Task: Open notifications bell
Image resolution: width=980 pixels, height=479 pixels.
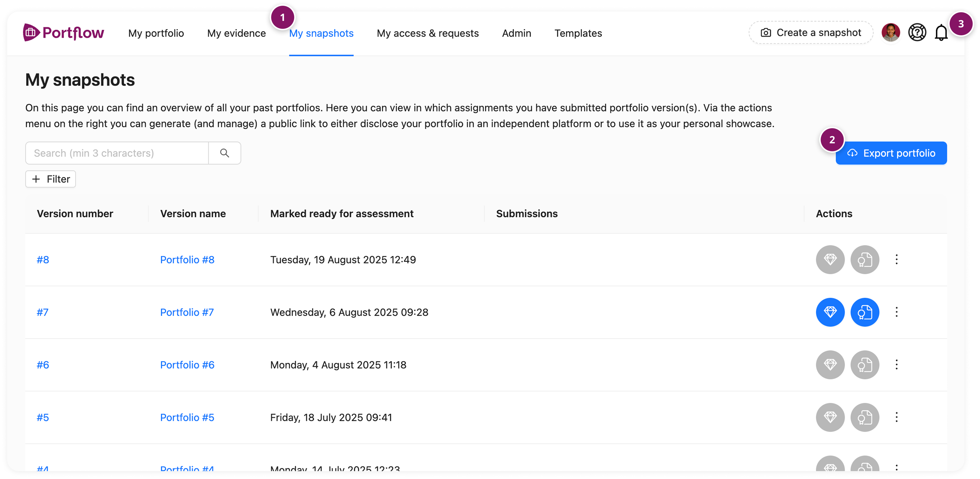Action: coord(941,33)
